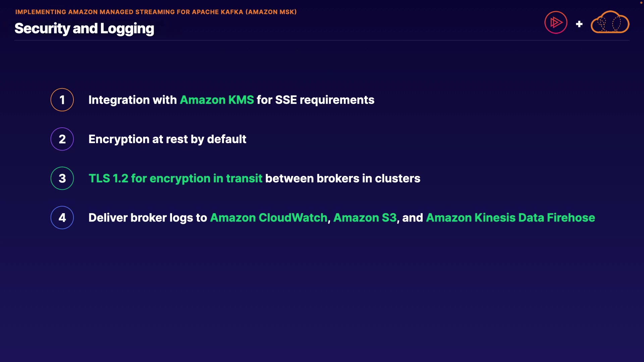Image resolution: width=644 pixels, height=362 pixels.
Task: Open the green "Amazon CloudWatch" text
Action: pos(268,218)
